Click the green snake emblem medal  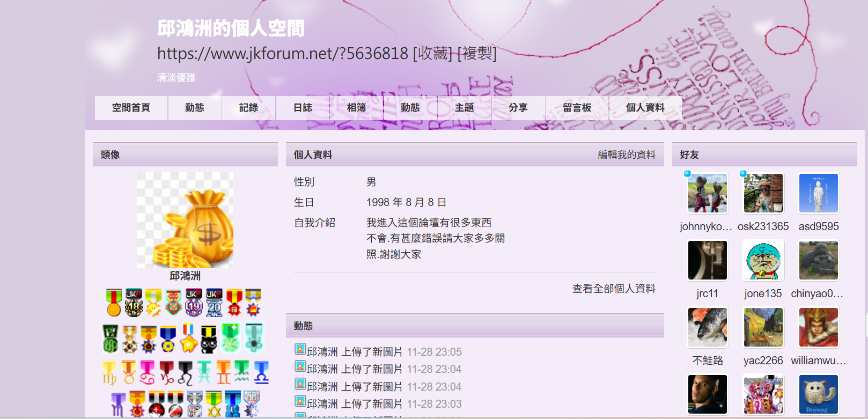(x=111, y=339)
